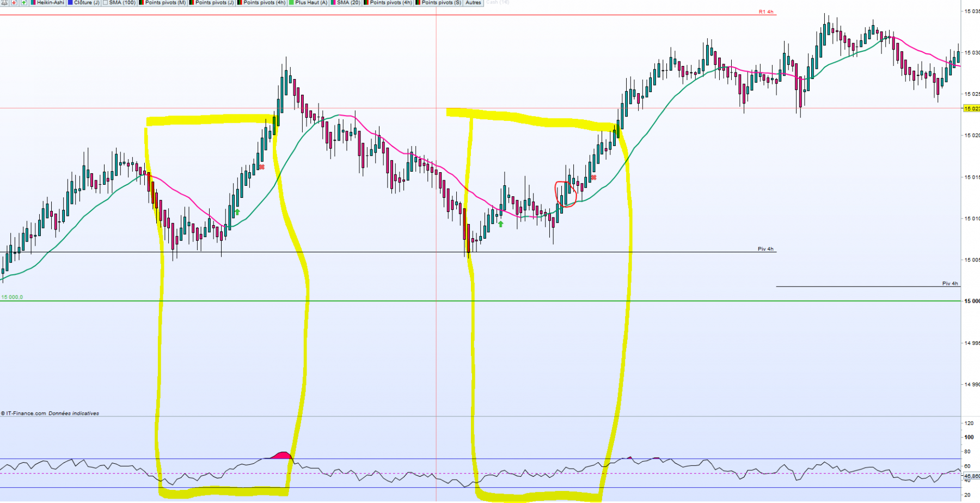
Task: Open the Autres menu
Action: click(x=473, y=2)
